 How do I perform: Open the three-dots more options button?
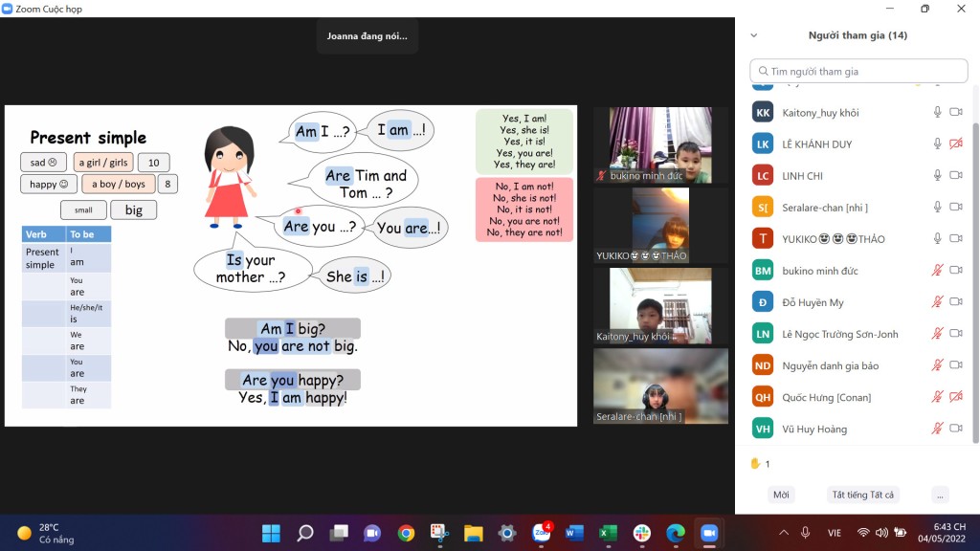(x=940, y=495)
